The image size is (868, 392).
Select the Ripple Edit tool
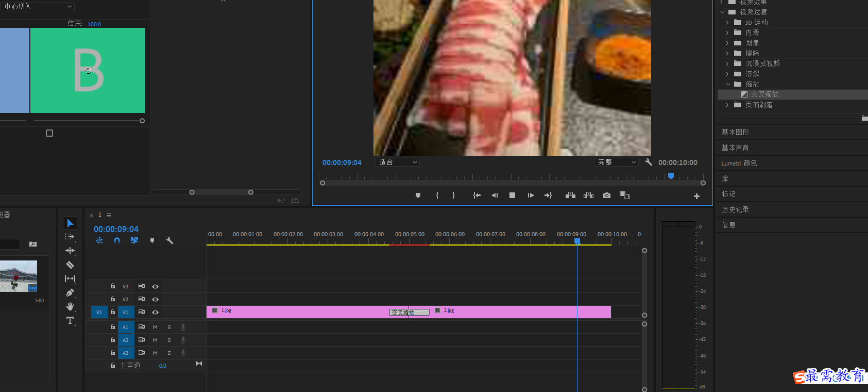click(70, 251)
